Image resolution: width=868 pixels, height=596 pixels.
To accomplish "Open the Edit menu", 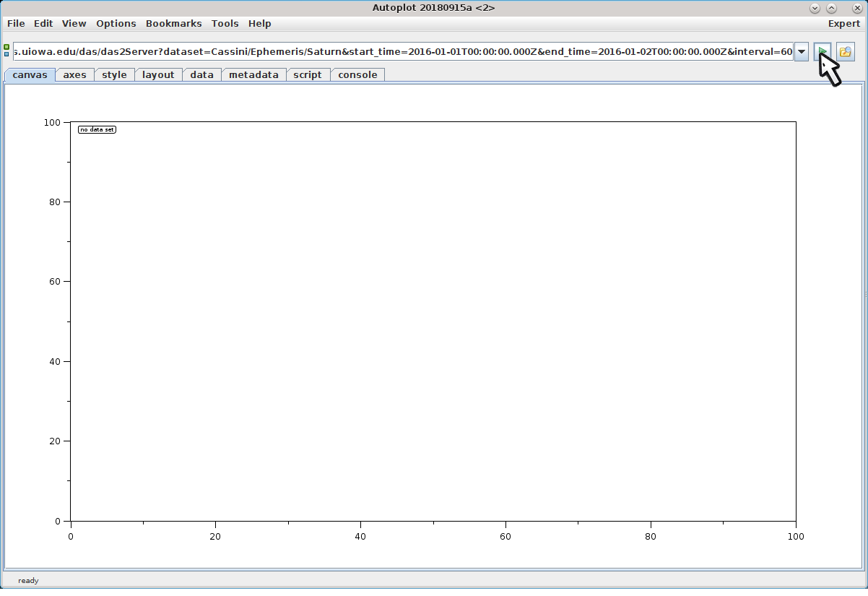I will tap(43, 24).
